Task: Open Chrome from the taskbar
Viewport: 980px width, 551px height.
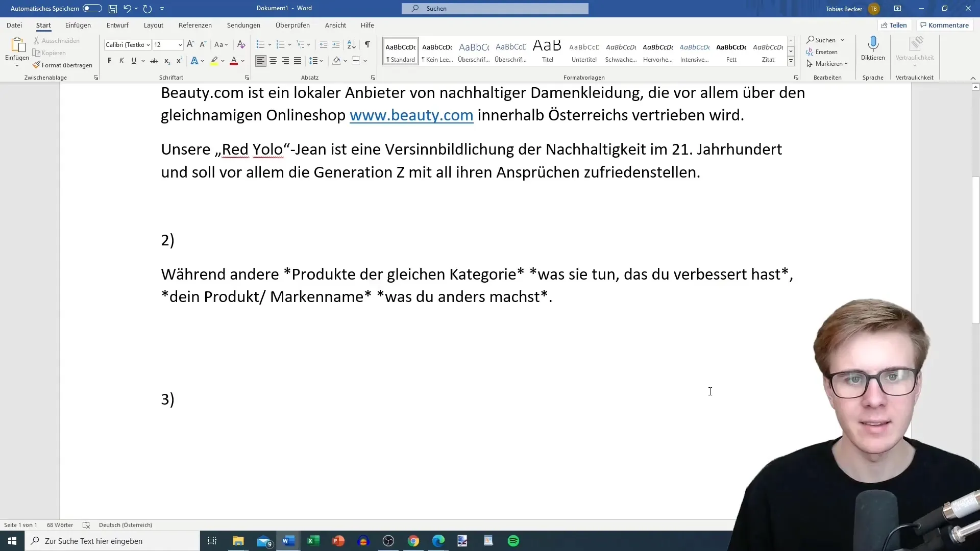Action: pyautogui.click(x=413, y=541)
